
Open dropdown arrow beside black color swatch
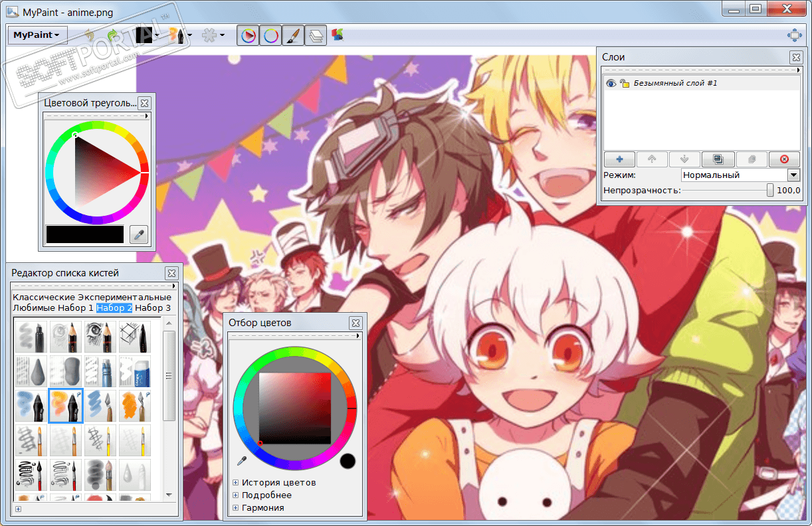coord(156,35)
